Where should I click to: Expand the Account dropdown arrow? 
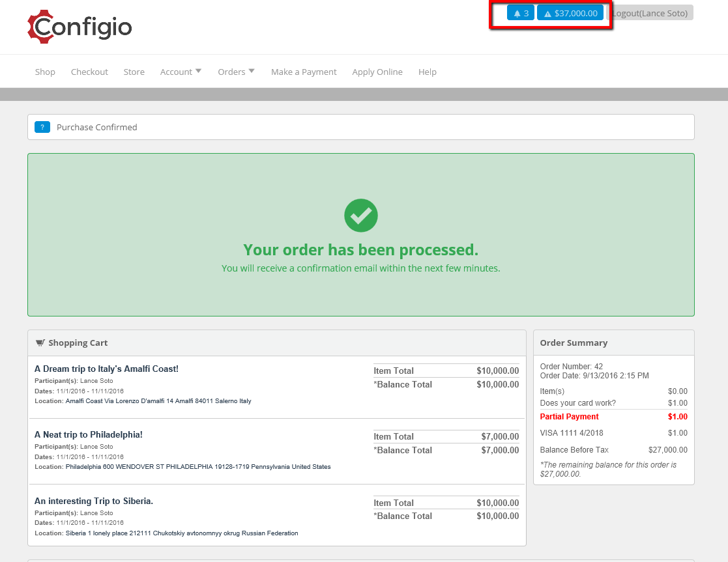(199, 71)
